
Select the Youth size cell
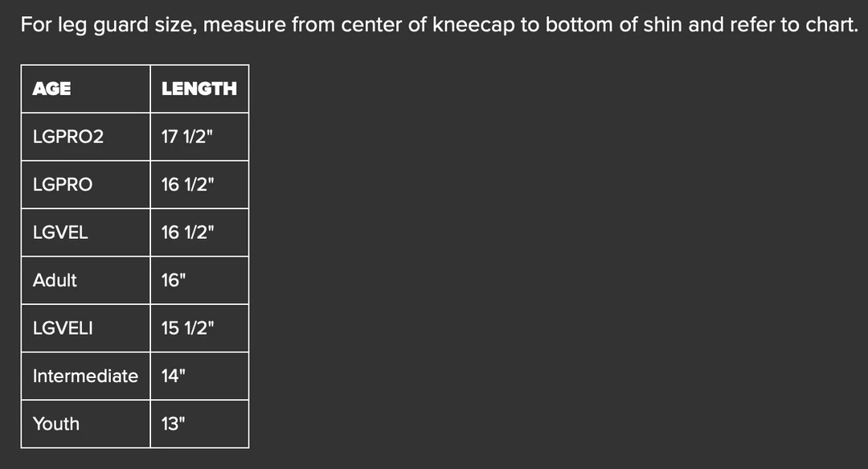pos(56,423)
